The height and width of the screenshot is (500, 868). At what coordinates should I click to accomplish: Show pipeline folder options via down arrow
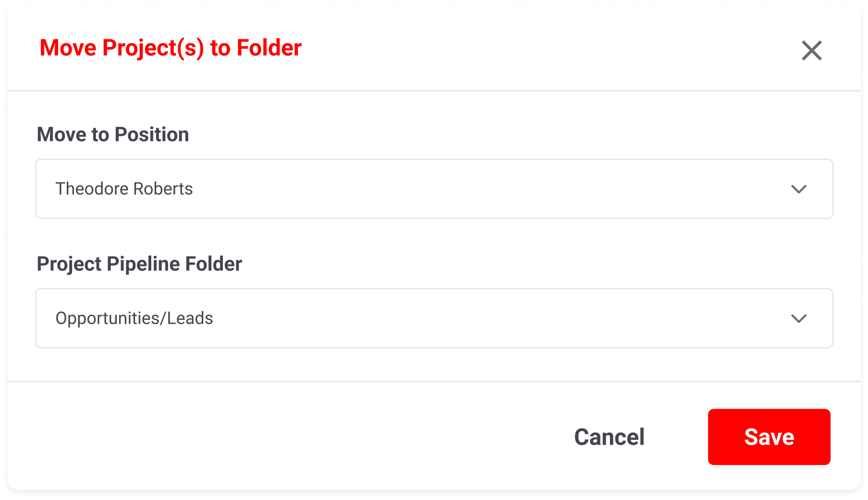pyautogui.click(x=798, y=318)
